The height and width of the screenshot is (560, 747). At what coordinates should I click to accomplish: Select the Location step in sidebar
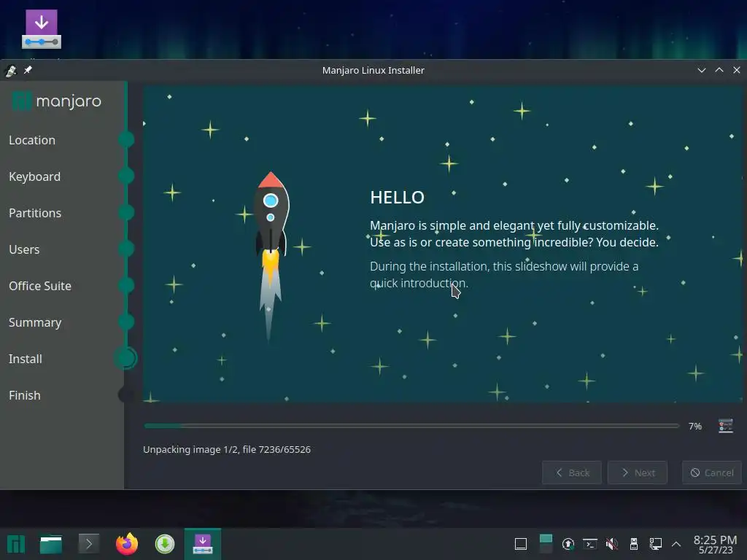click(x=32, y=140)
